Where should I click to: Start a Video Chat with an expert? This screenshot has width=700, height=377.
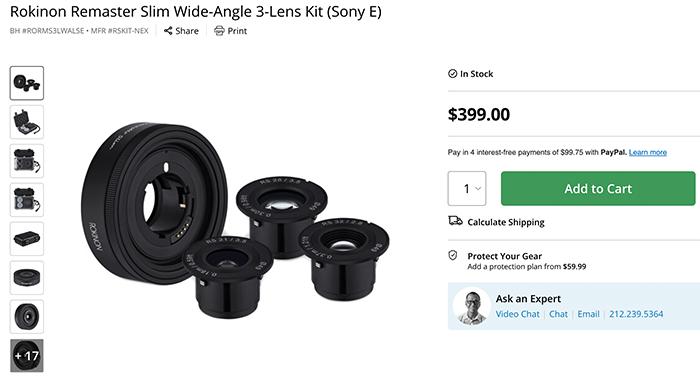pyautogui.click(x=517, y=314)
